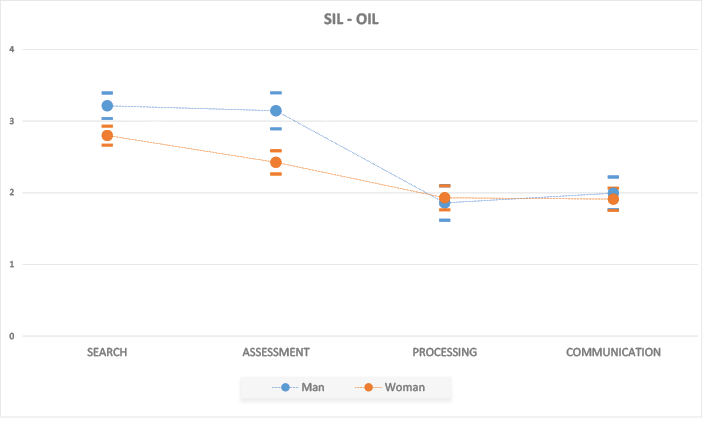Select Woman's lower error bar cap at ASSESSMENT
The width and height of the screenshot is (709, 428).
coord(276,174)
